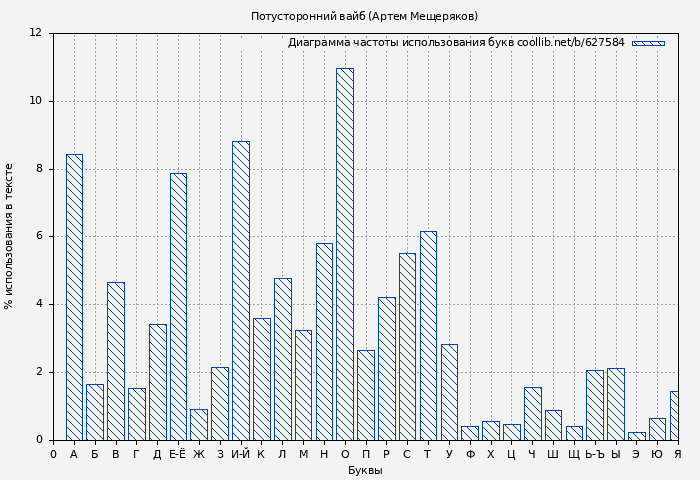Click the bar above label И-Й

241,290
